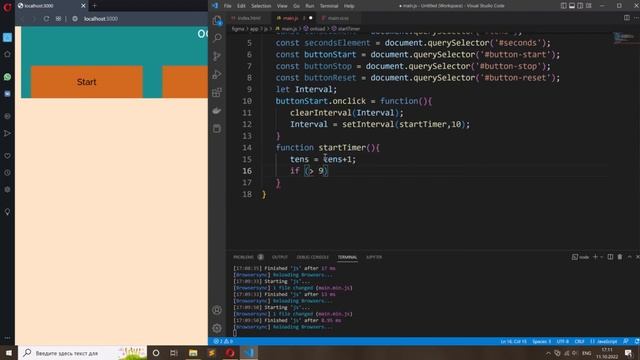Open the Docker view in activity bar
The height and width of the screenshot is (360, 640).
click(217, 111)
